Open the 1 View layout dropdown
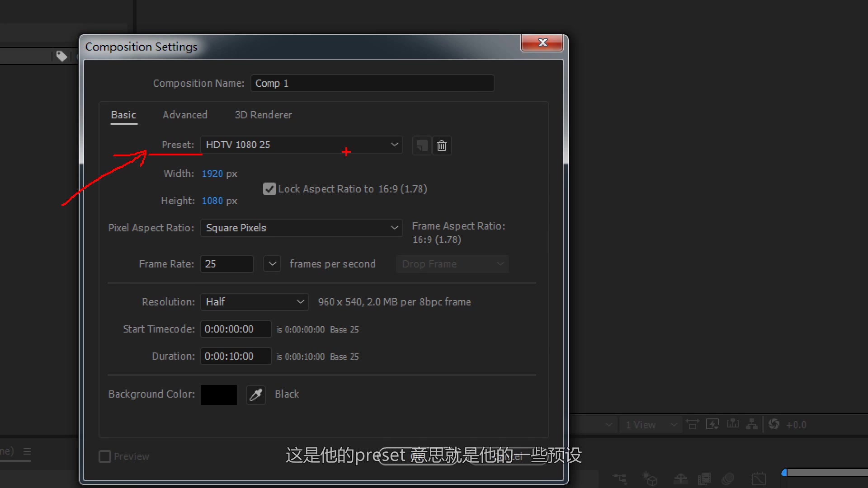Screen dimensions: 868x488 coord(651,425)
